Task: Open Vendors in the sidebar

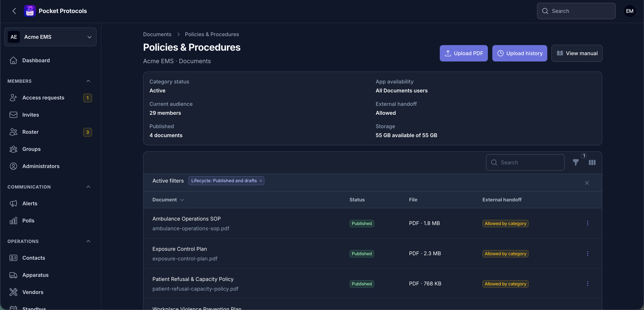Action: click(50, 292)
